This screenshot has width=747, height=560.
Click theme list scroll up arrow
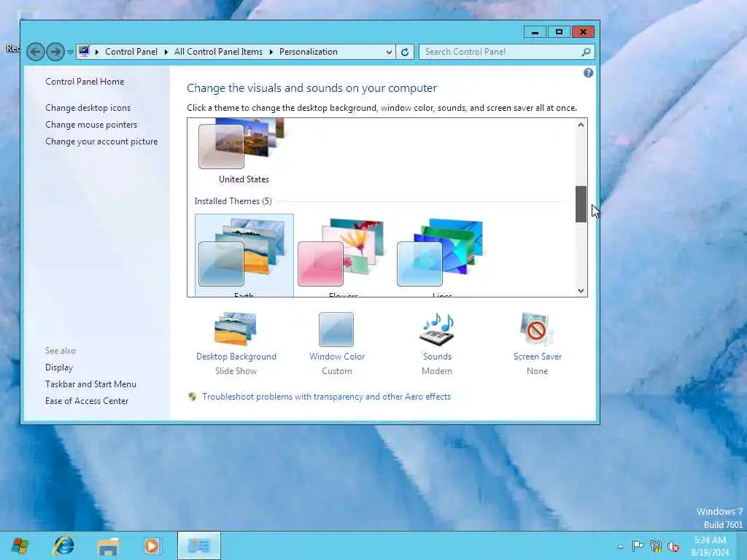581,125
